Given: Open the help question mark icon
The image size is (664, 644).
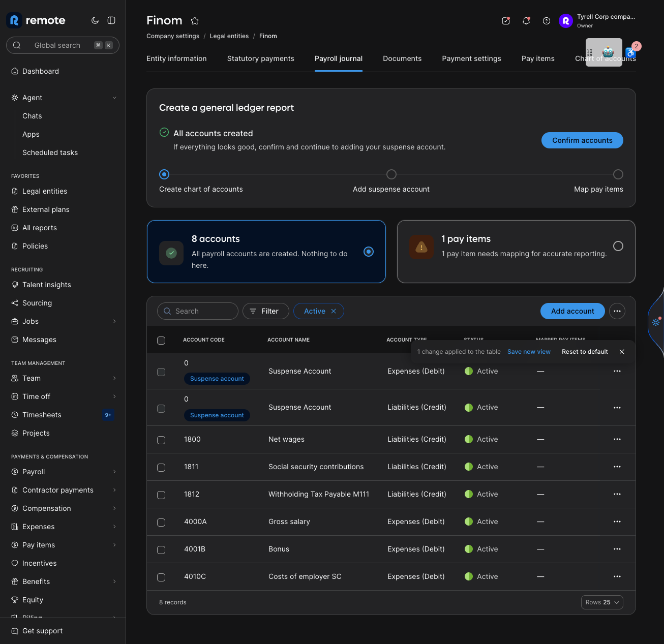Looking at the screenshot, I should pos(547,21).
